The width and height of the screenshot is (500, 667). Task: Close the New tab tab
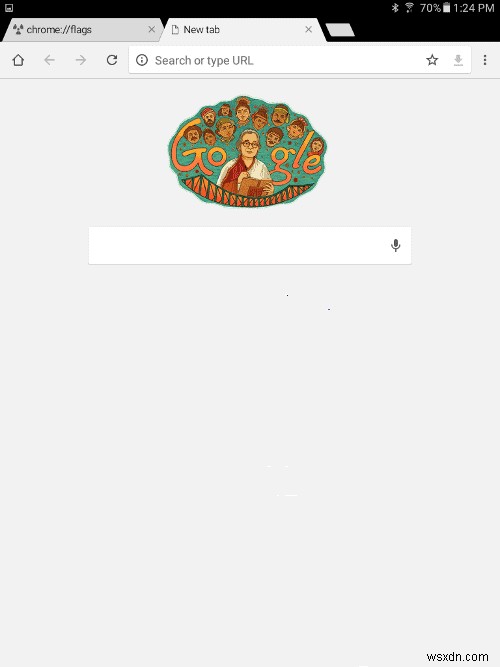(x=309, y=29)
